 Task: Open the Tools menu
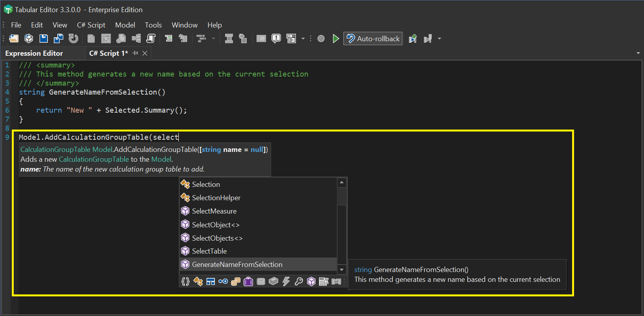click(x=153, y=25)
